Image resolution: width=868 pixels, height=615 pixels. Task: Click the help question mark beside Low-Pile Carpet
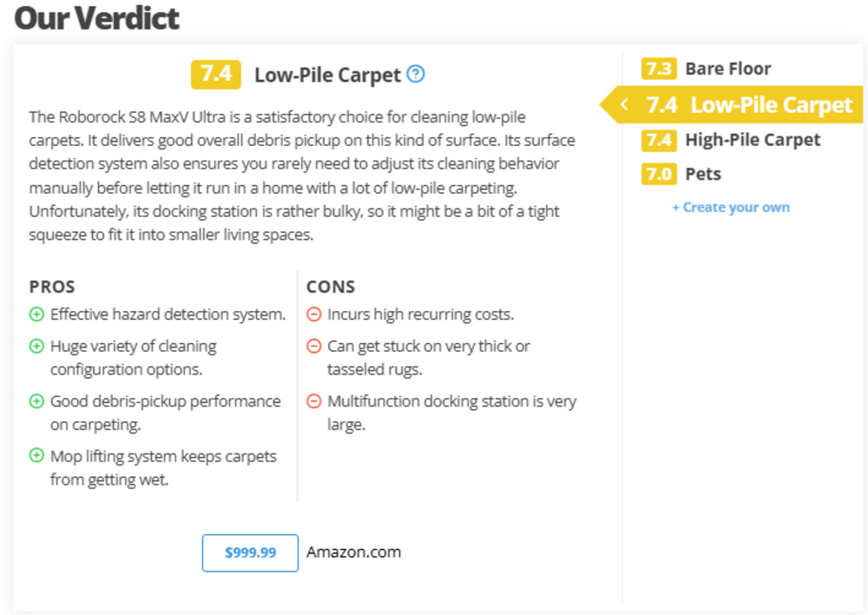(416, 74)
